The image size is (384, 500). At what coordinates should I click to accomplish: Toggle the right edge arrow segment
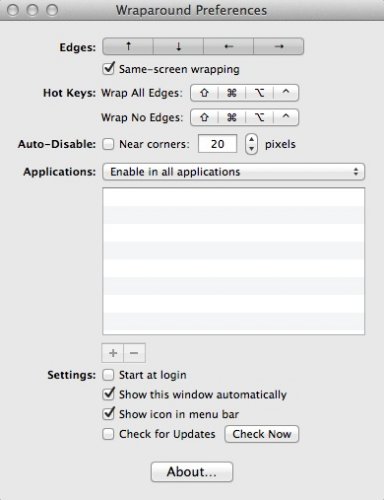279,46
